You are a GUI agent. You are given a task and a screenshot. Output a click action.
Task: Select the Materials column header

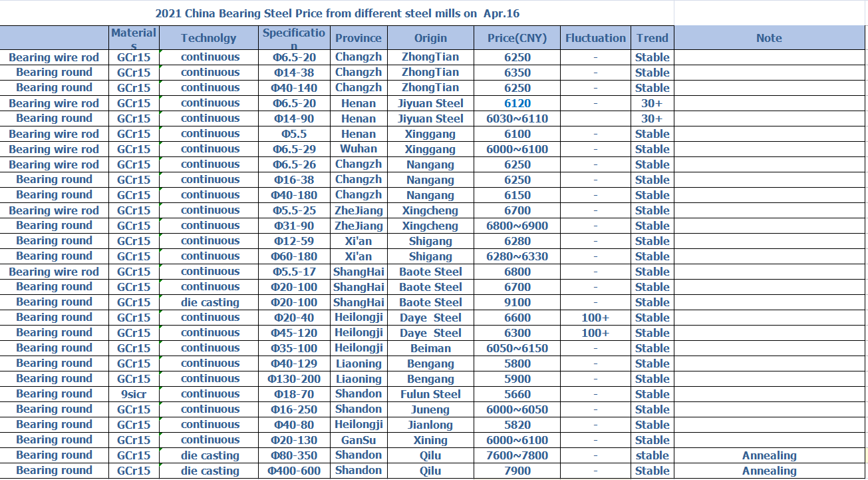click(x=134, y=38)
